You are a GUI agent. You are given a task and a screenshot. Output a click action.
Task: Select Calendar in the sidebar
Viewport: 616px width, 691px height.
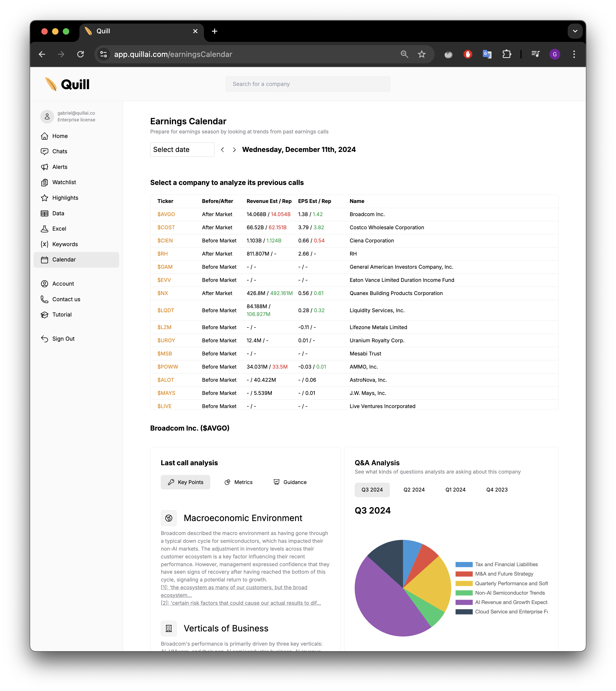point(76,260)
